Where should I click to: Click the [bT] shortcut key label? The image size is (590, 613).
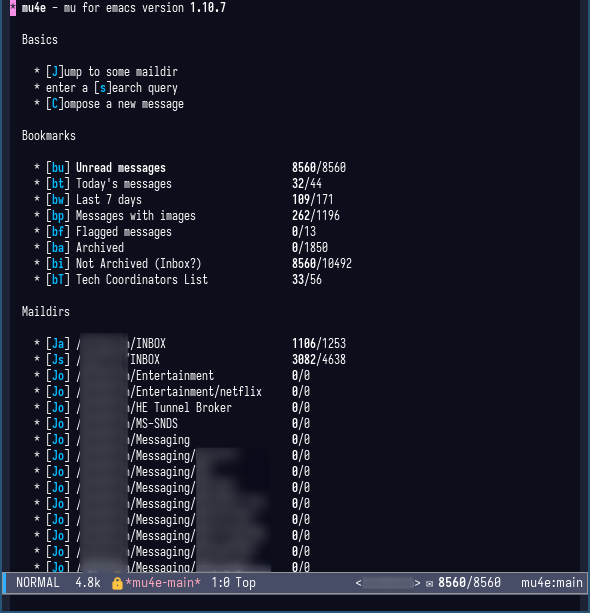58,280
